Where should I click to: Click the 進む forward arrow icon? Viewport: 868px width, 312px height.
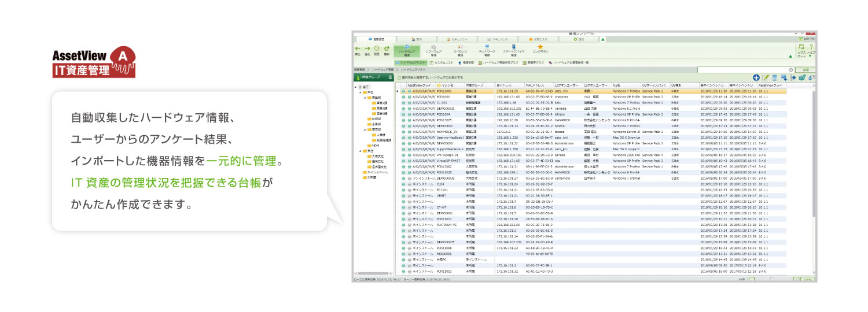[367, 48]
